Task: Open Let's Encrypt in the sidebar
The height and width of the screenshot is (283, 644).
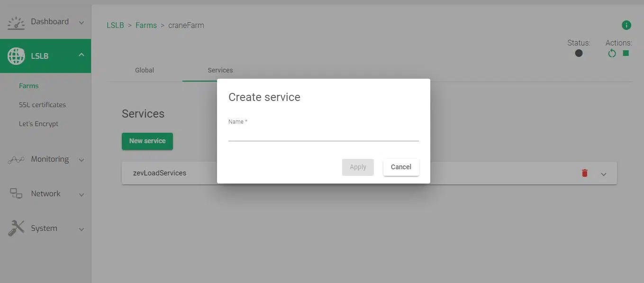Action: [38, 124]
